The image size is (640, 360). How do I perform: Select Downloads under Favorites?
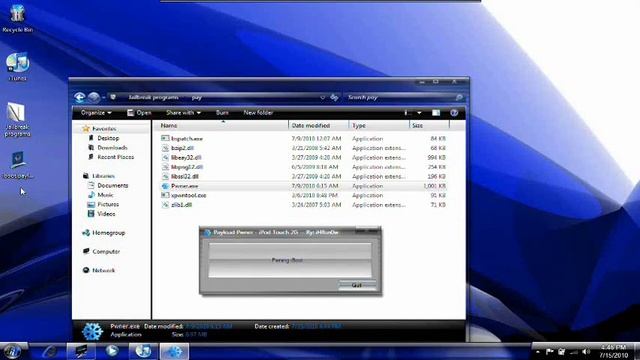coord(112,148)
